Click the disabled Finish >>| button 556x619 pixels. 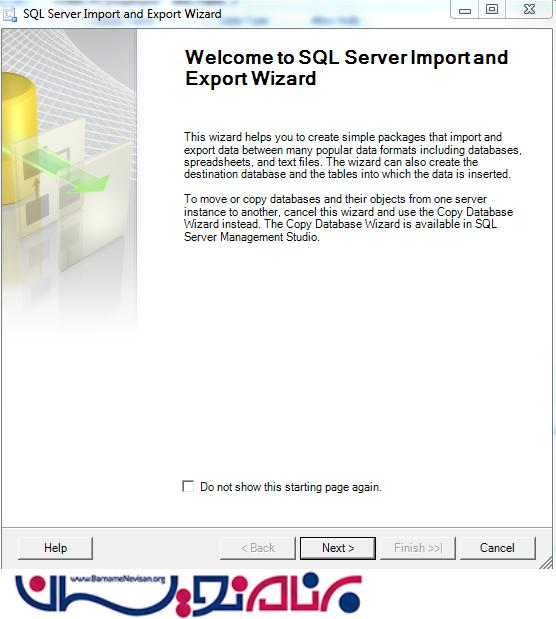coord(418,548)
